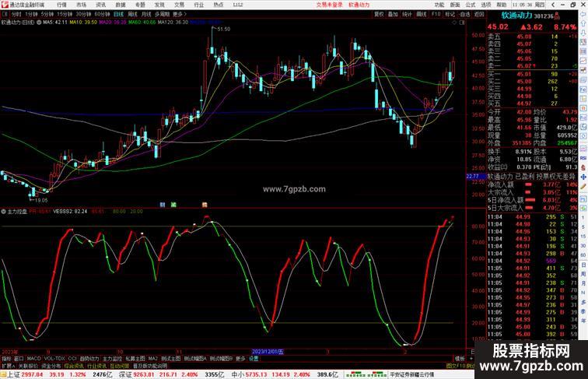The height and width of the screenshot is (379, 588).
Task: Open the 资金分布 tab
Action: (x=51, y=366)
